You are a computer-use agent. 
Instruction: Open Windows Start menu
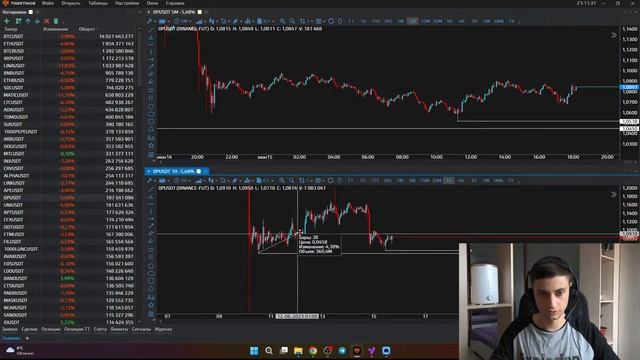(x=254, y=351)
